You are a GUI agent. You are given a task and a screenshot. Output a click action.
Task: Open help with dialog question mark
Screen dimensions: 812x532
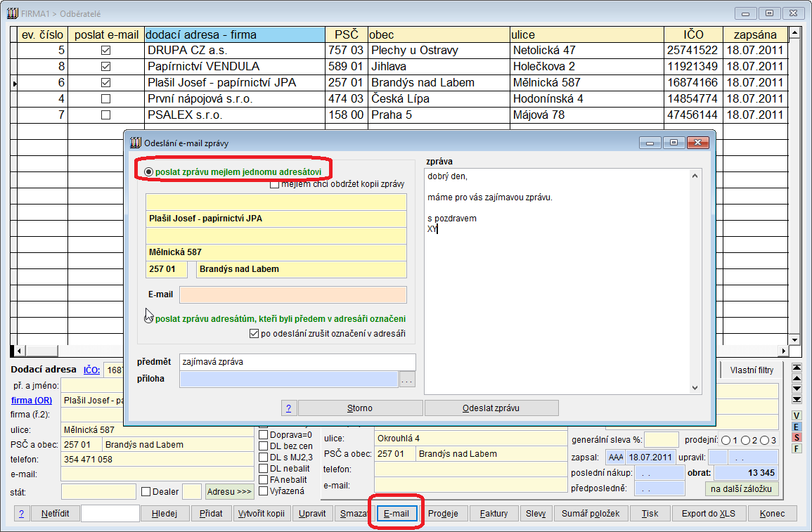coord(289,408)
